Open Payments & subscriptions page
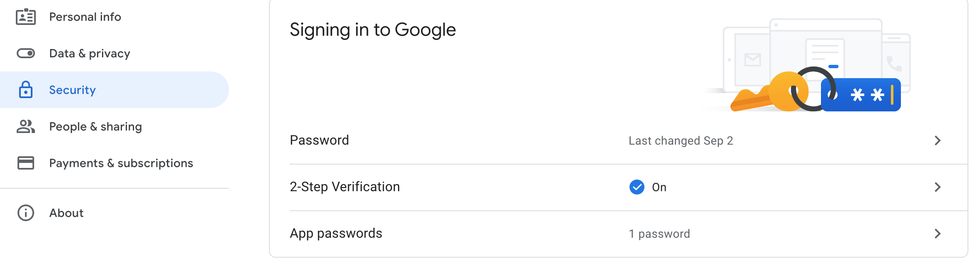 click(121, 163)
